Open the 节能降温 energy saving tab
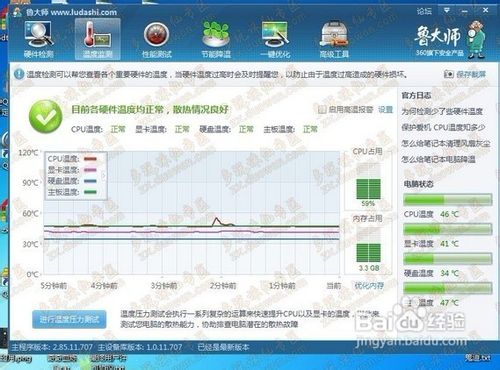500x370 pixels. point(216,39)
